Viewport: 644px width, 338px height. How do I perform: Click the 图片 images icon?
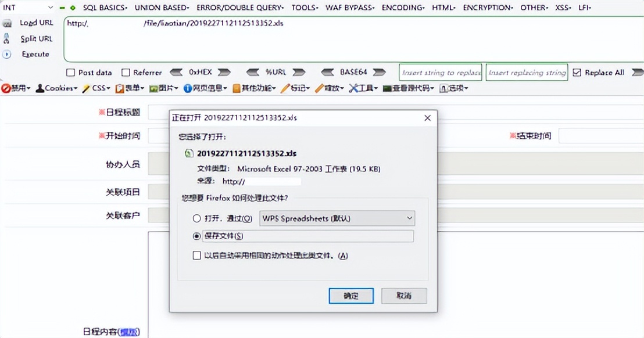(x=153, y=89)
